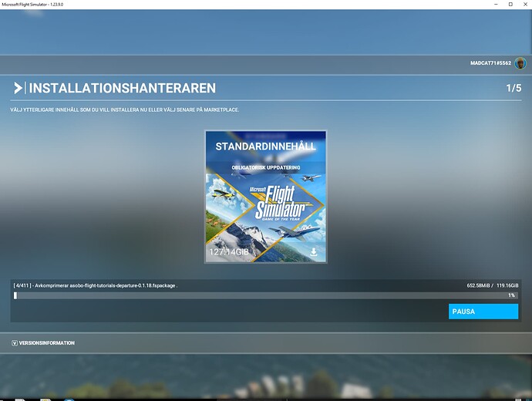Click the Flight Simulator logo in the tile
The height and width of the screenshot is (401, 532).
pos(275,205)
